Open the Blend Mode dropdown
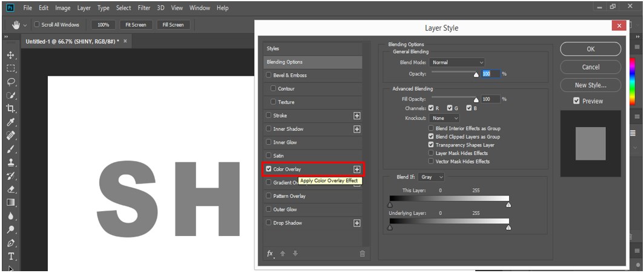This screenshot has height=273, width=644. coord(457,62)
